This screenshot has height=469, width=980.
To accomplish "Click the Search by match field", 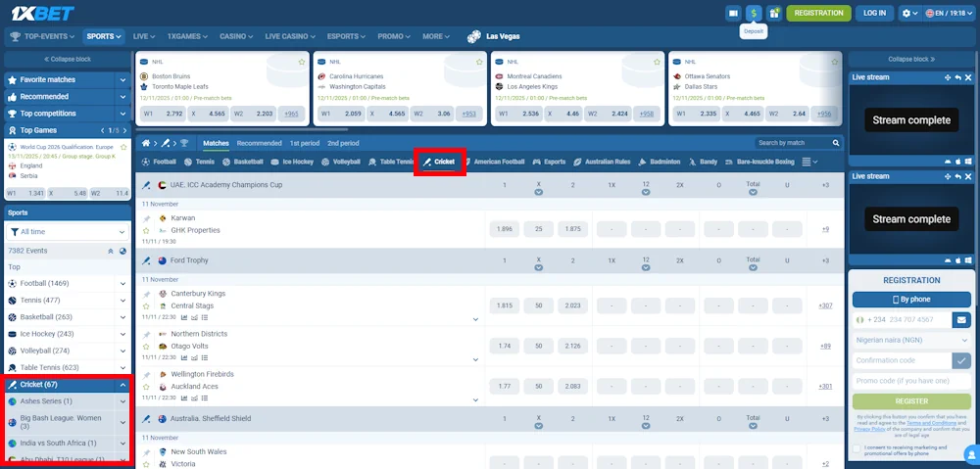I will point(793,143).
